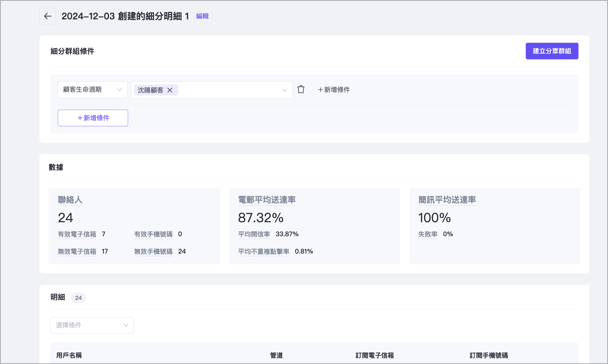Click the 簡訊平均送達率 heading

point(447,200)
